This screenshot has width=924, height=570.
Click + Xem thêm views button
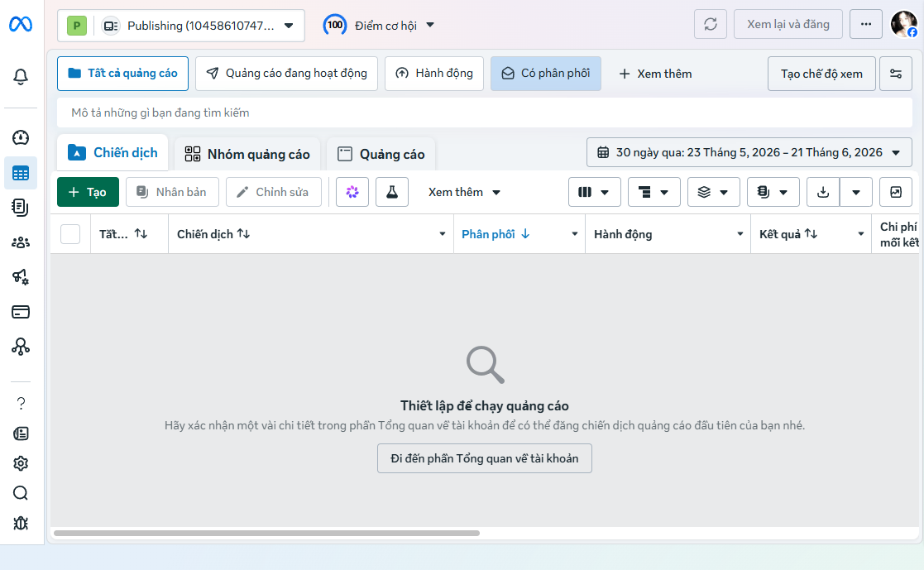[655, 74]
